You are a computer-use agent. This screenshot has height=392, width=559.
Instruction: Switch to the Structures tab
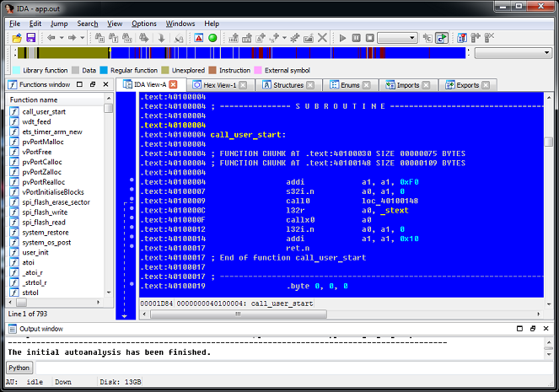tap(288, 85)
